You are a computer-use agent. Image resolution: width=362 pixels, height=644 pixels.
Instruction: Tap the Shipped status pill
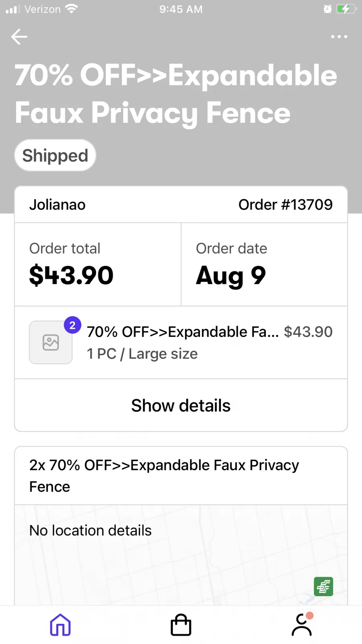pyautogui.click(x=55, y=155)
